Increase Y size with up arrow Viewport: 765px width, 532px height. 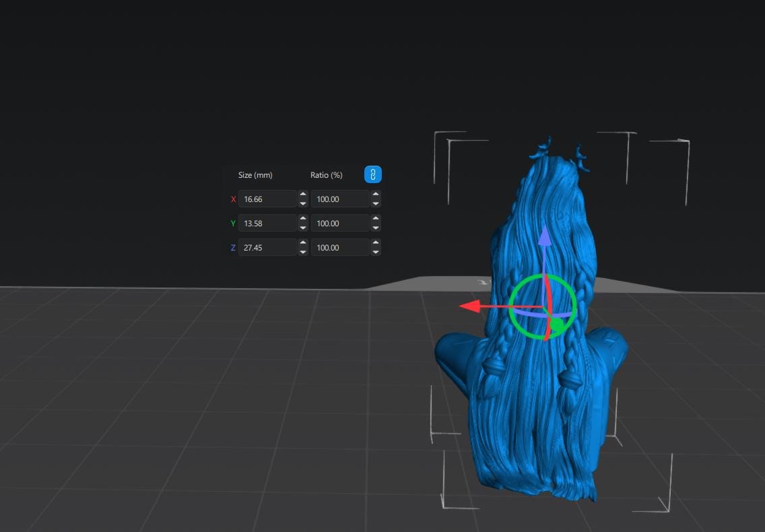[x=303, y=219]
